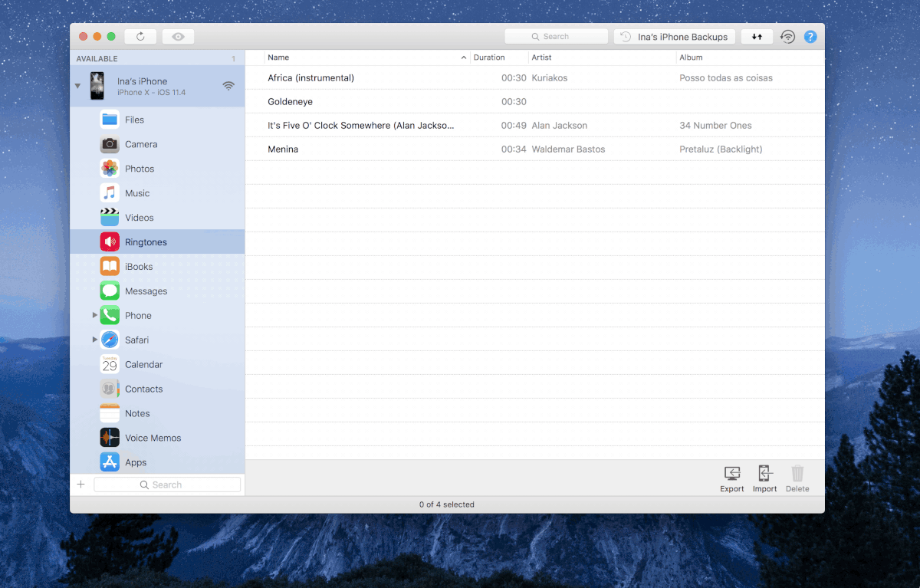
Task: Select the Music note icon
Action: tap(110, 193)
